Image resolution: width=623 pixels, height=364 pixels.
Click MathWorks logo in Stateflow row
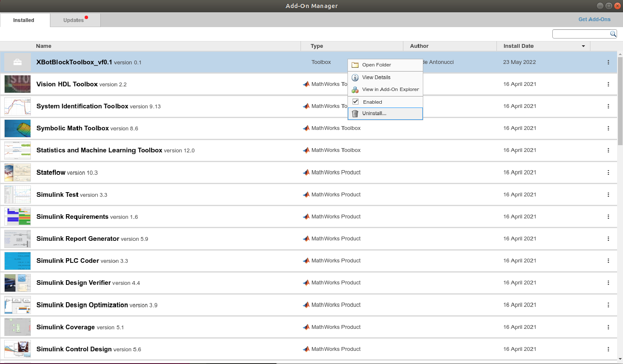pos(306,172)
